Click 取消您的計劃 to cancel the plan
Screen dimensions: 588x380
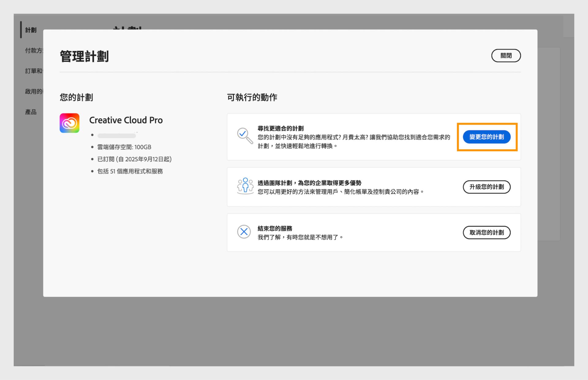coord(486,232)
